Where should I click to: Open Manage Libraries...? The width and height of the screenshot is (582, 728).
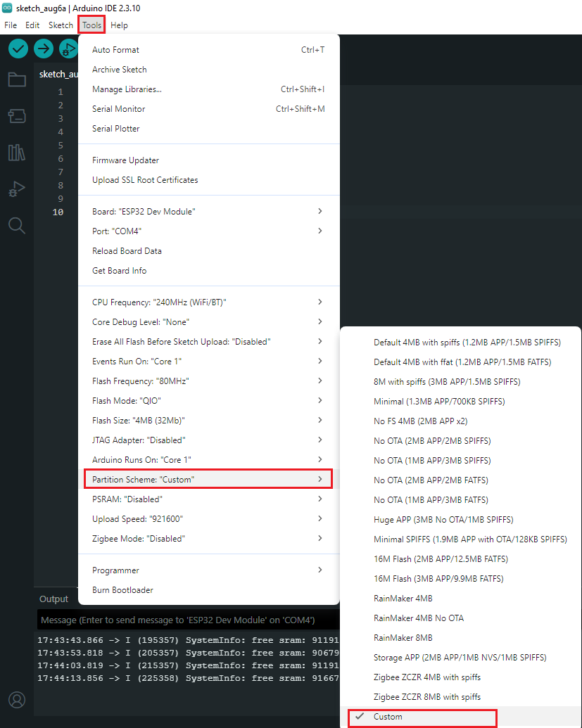[209, 89]
